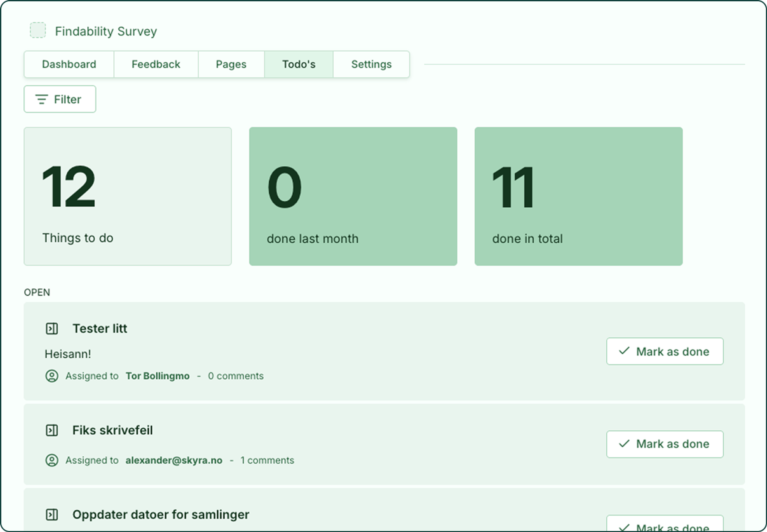This screenshot has height=532, width=767.
Task: Open the Filter button
Action: 60,99
